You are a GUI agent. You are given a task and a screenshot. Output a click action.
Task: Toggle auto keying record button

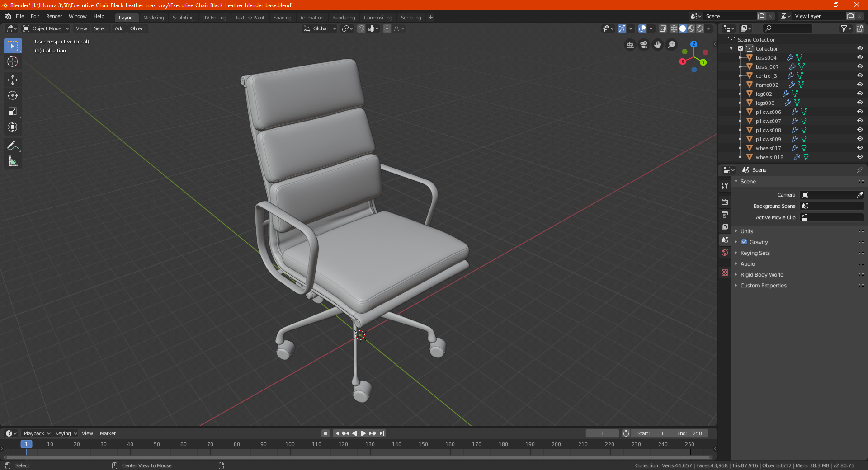(x=325, y=433)
